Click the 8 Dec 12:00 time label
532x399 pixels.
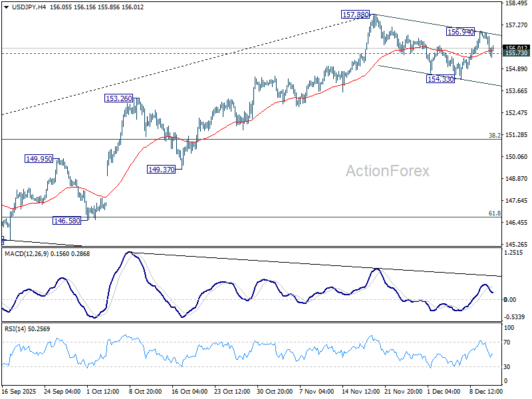(x=486, y=392)
